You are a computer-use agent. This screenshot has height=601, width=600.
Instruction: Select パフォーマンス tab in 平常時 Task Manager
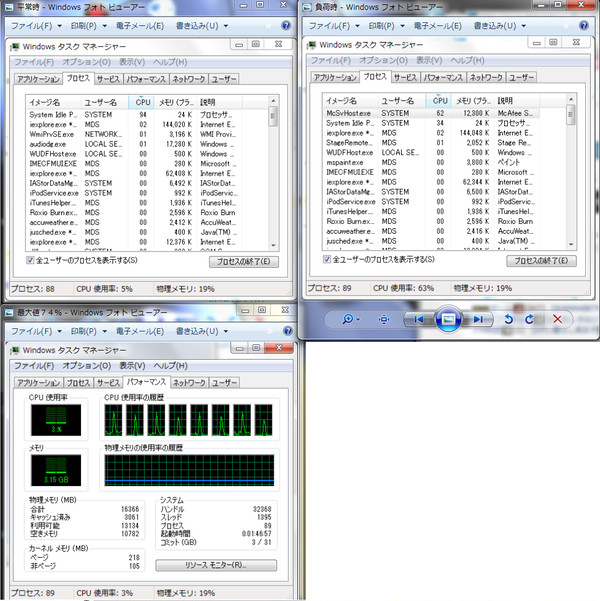click(x=146, y=79)
